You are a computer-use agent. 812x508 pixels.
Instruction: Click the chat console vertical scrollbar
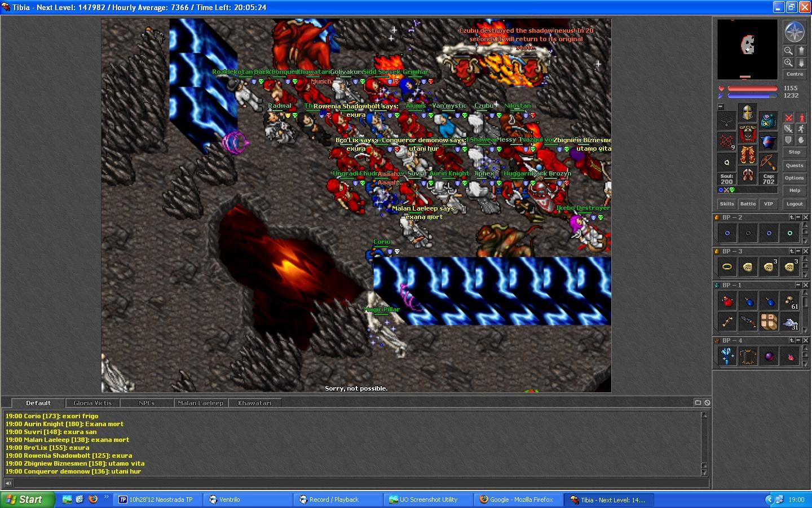click(704, 443)
